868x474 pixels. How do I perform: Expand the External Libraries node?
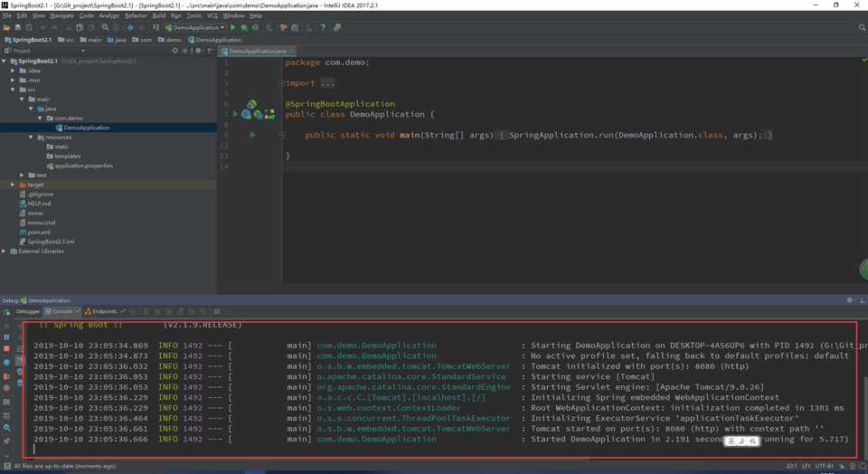click(x=5, y=251)
